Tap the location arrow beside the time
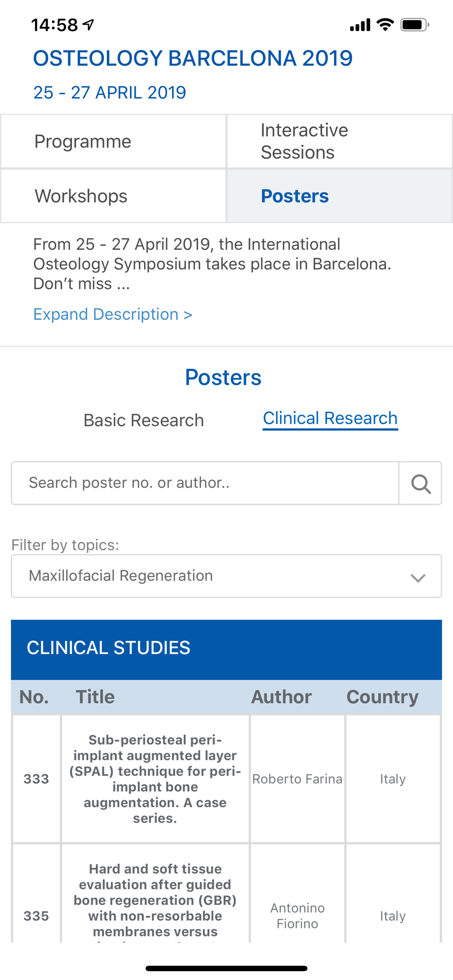This screenshot has width=453, height=980. click(x=88, y=24)
